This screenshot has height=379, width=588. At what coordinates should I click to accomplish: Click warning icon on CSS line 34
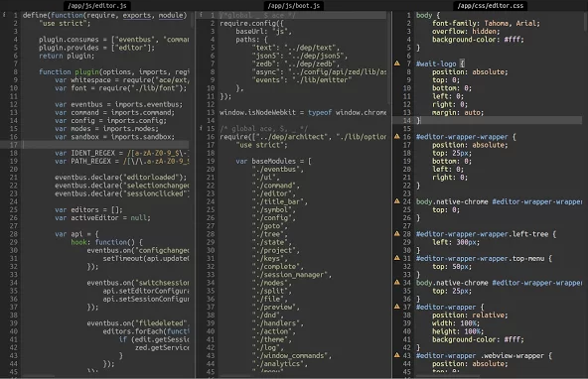(x=396, y=282)
